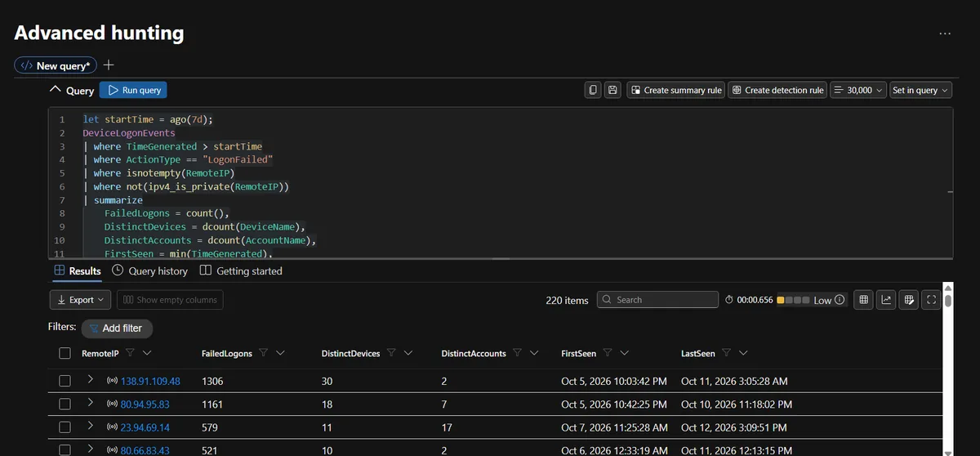Expand the row for 80.94.95.83
The image size is (980, 456).
click(x=90, y=403)
